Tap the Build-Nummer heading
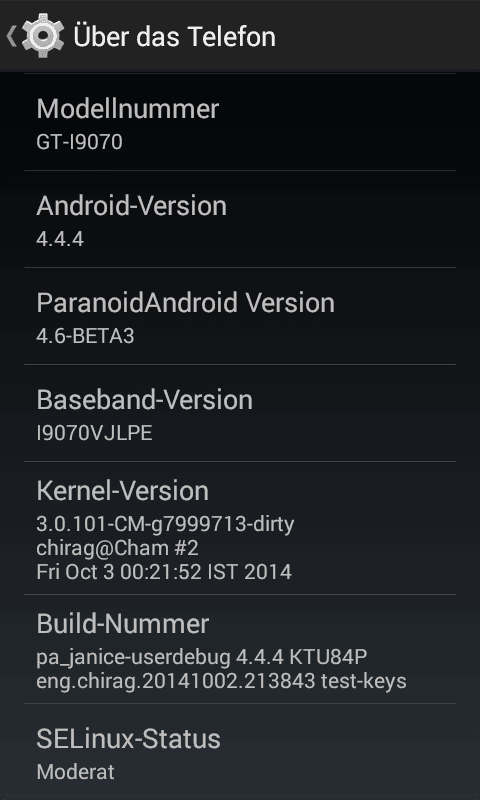The height and width of the screenshot is (800, 480). pyautogui.click(x=122, y=624)
